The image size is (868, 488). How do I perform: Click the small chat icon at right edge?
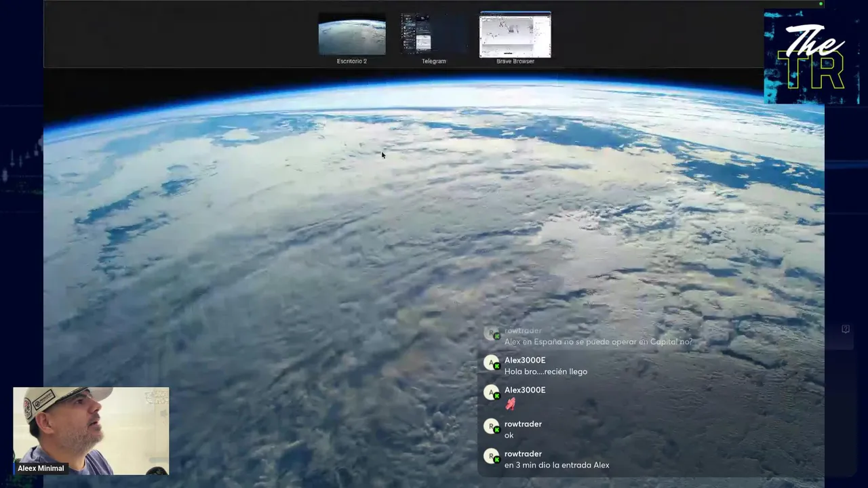click(846, 329)
